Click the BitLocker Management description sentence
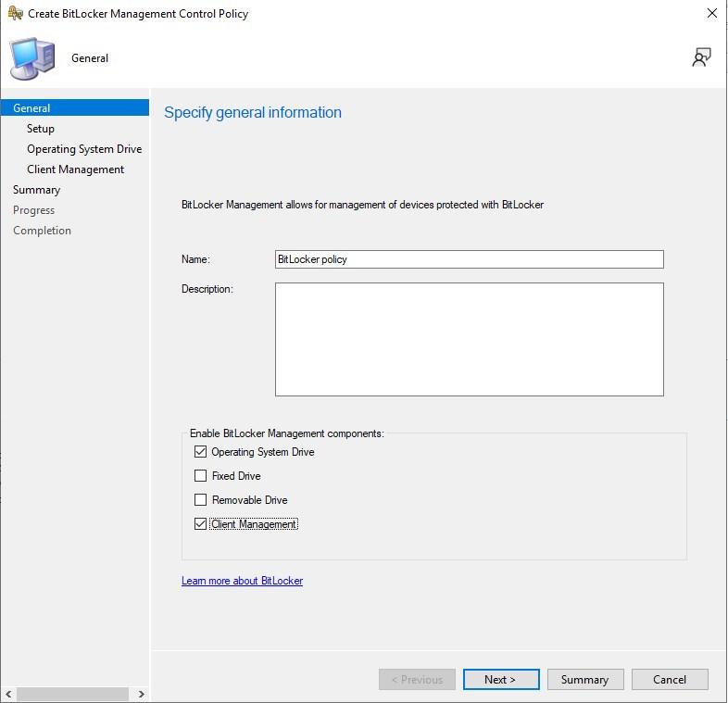Image resolution: width=728 pixels, height=703 pixels. click(362, 205)
